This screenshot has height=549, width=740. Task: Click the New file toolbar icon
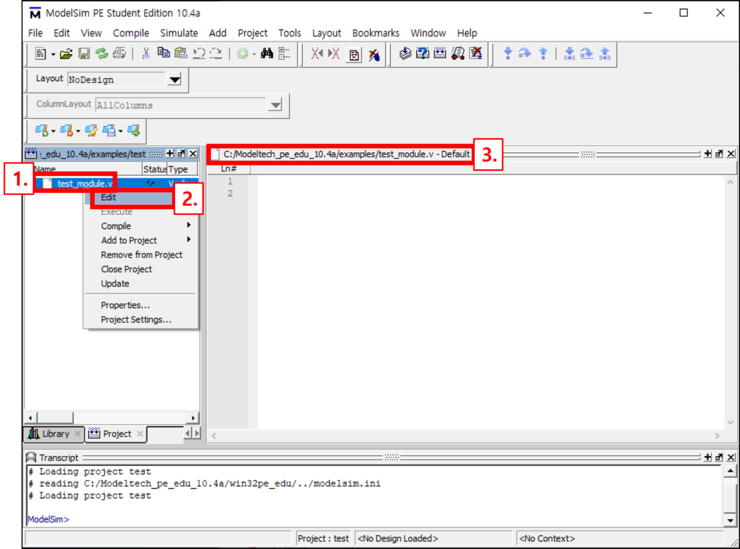coord(41,54)
